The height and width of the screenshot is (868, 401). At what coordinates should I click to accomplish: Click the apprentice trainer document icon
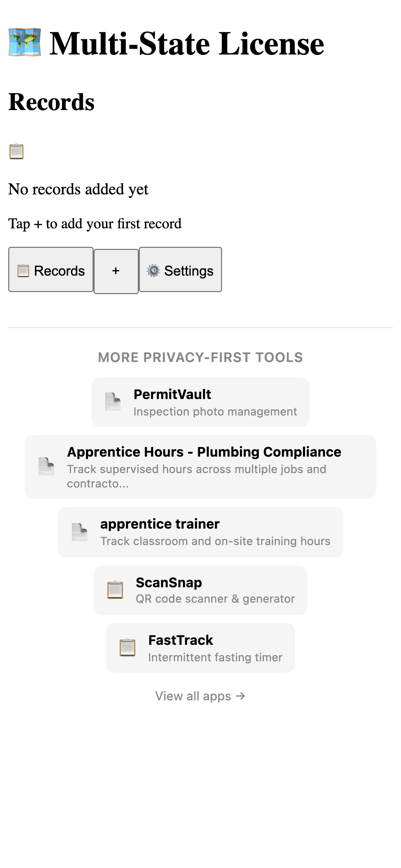click(x=80, y=532)
